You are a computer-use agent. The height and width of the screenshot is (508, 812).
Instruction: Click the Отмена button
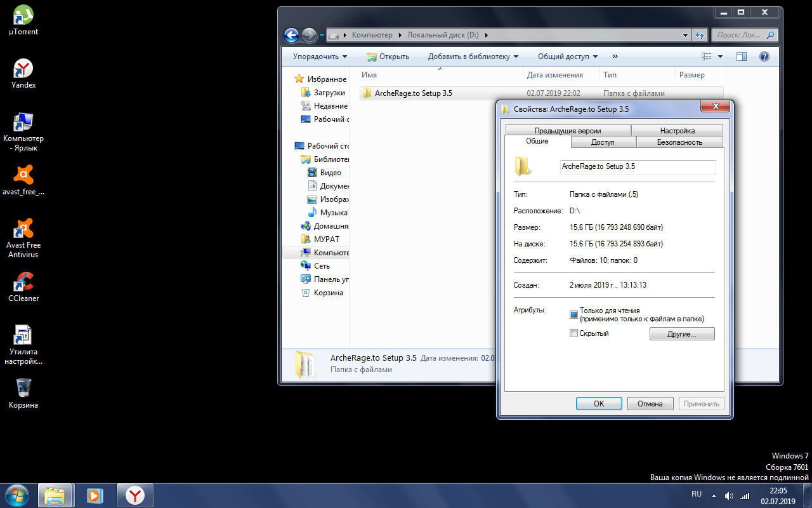tap(650, 404)
